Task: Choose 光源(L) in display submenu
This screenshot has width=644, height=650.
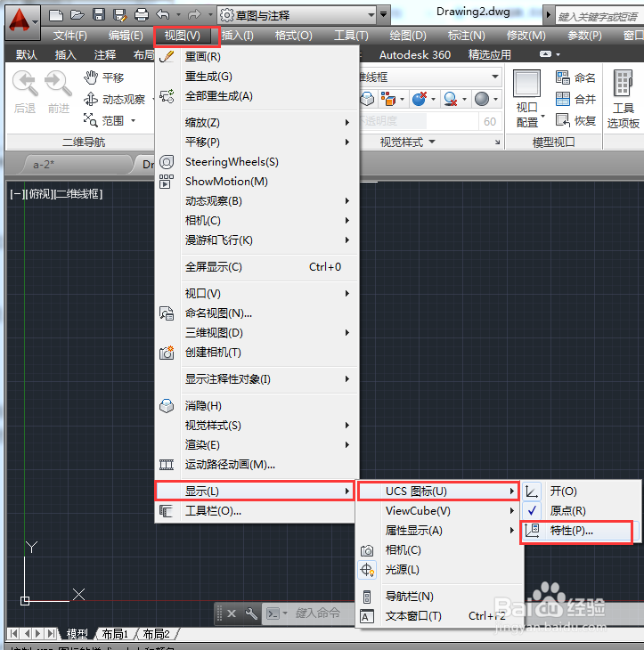Action: pyautogui.click(x=438, y=570)
